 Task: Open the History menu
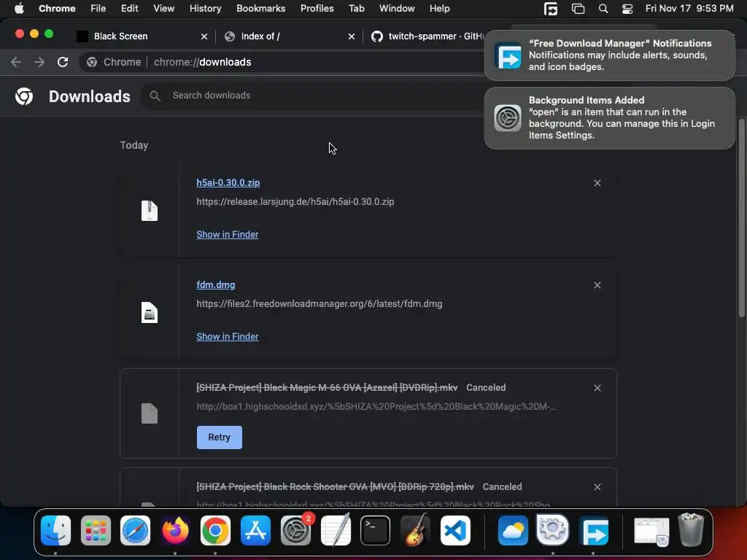click(205, 8)
